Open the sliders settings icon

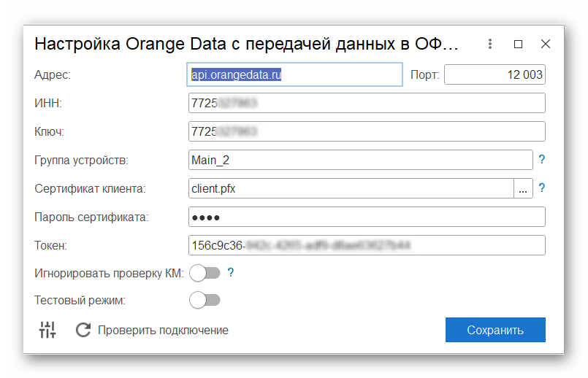click(47, 330)
